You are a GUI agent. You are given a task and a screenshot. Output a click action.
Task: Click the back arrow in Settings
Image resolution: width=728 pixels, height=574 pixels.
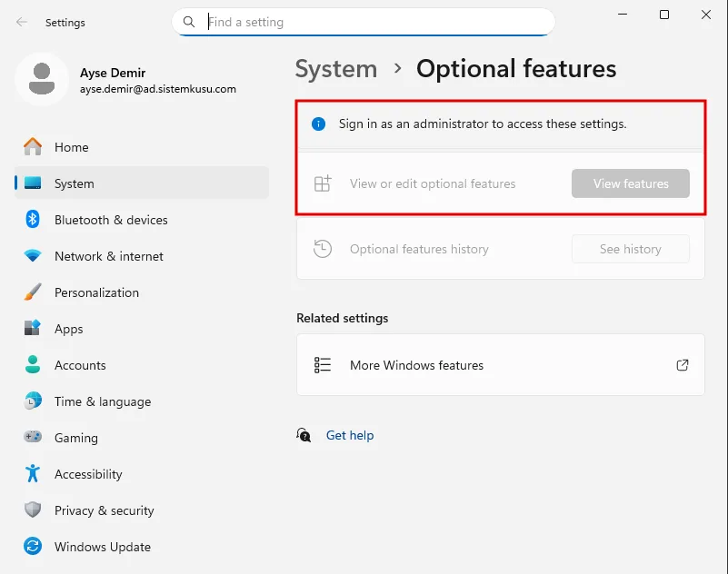(21, 22)
